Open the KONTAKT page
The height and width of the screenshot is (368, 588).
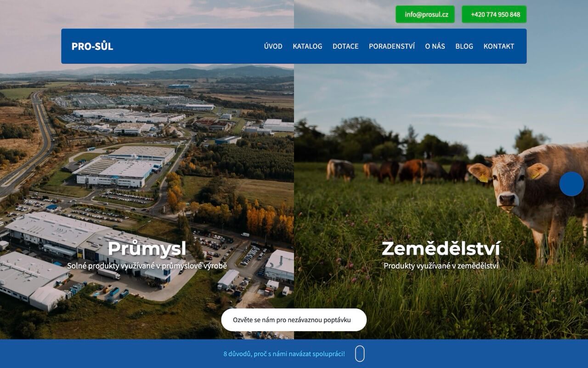499,46
